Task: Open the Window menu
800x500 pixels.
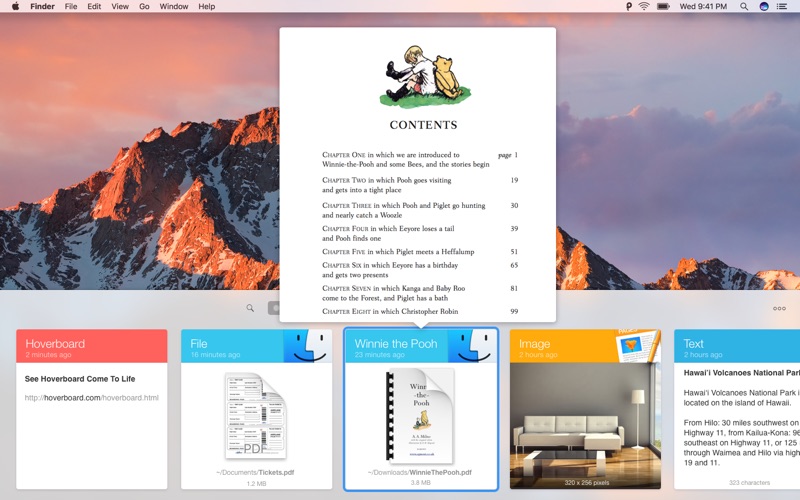Action: (x=174, y=7)
